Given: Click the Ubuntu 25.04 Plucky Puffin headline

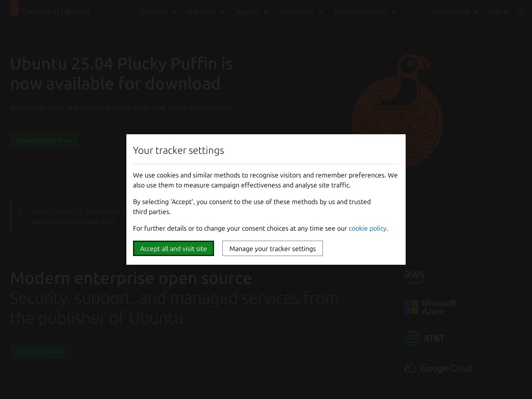Looking at the screenshot, I should click(121, 74).
